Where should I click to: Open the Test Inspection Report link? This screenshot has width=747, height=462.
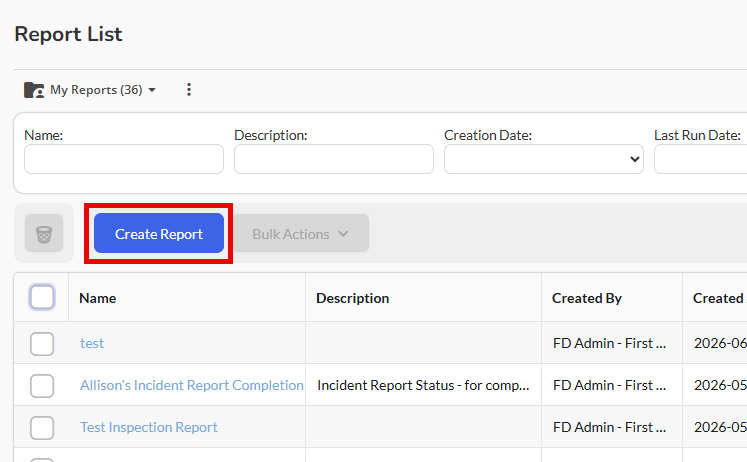click(x=149, y=427)
